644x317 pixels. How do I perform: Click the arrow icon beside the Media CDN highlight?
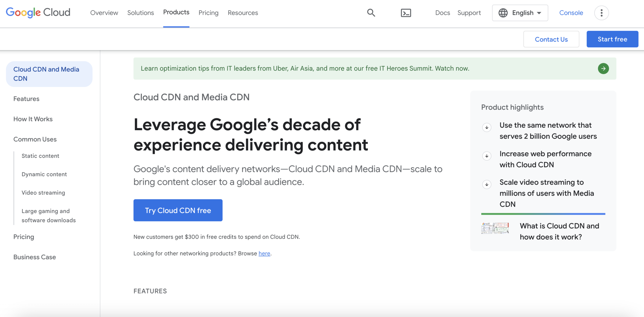(x=487, y=184)
